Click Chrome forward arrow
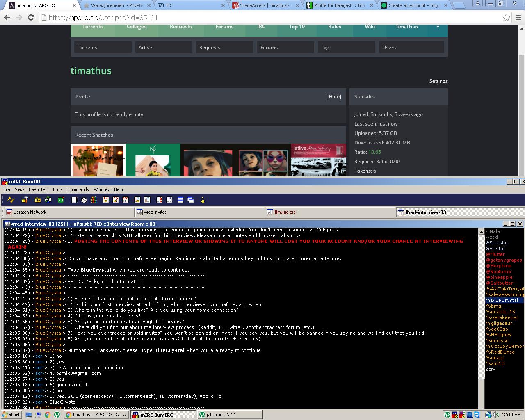The image size is (525, 420). point(19,17)
